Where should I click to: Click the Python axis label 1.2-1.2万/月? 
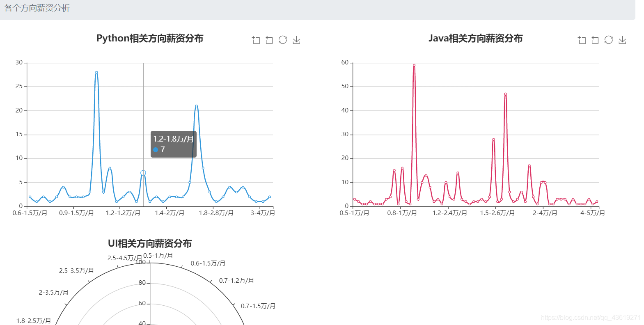tap(123, 213)
